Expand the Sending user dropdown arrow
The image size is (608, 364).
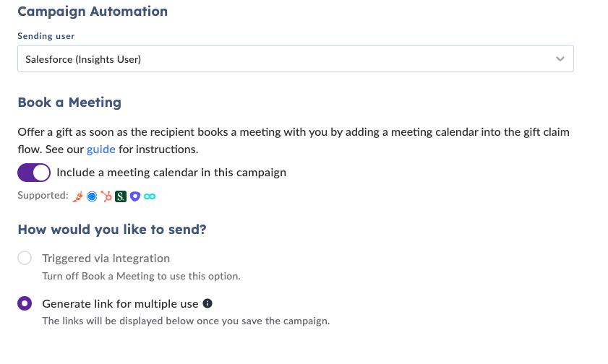(560, 58)
